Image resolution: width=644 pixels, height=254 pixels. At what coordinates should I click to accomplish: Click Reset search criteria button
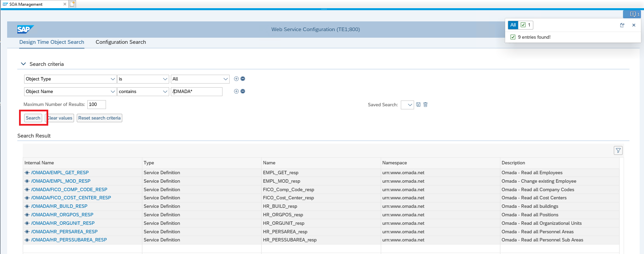coord(99,118)
